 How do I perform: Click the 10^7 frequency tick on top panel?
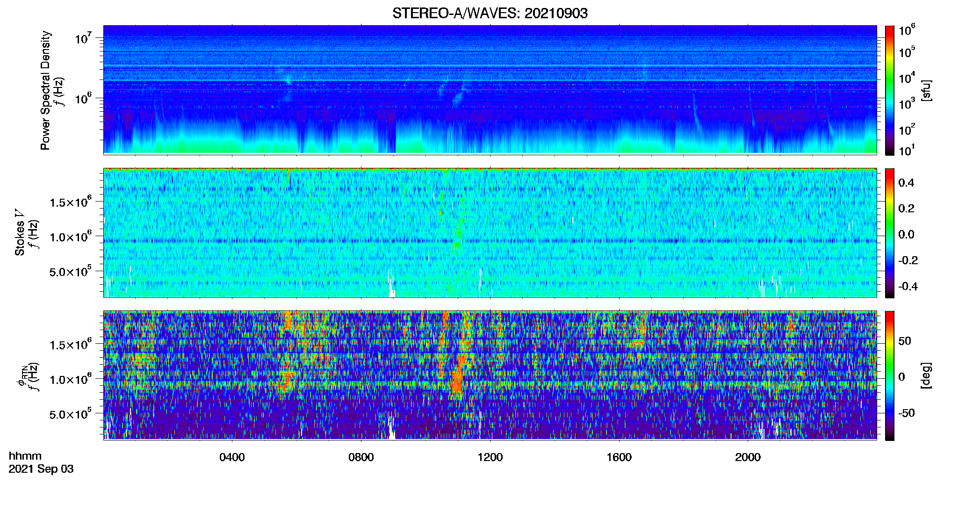(x=83, y=38)
